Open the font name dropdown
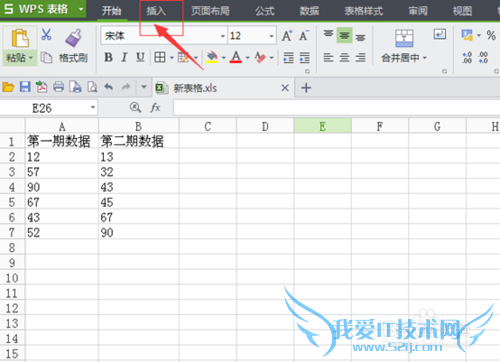The image size is (500, 362). (223, 36)
